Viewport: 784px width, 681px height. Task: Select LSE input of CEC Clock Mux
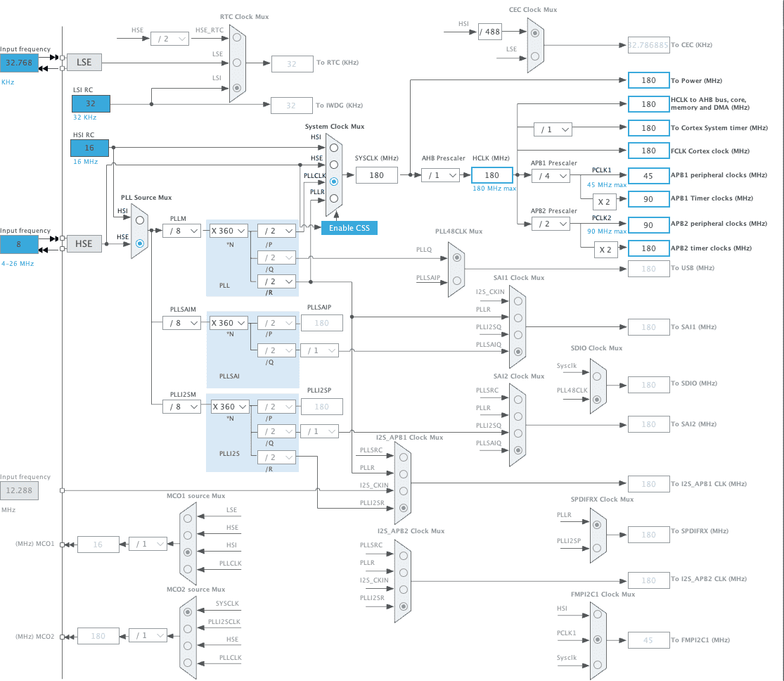click(535, 56)
